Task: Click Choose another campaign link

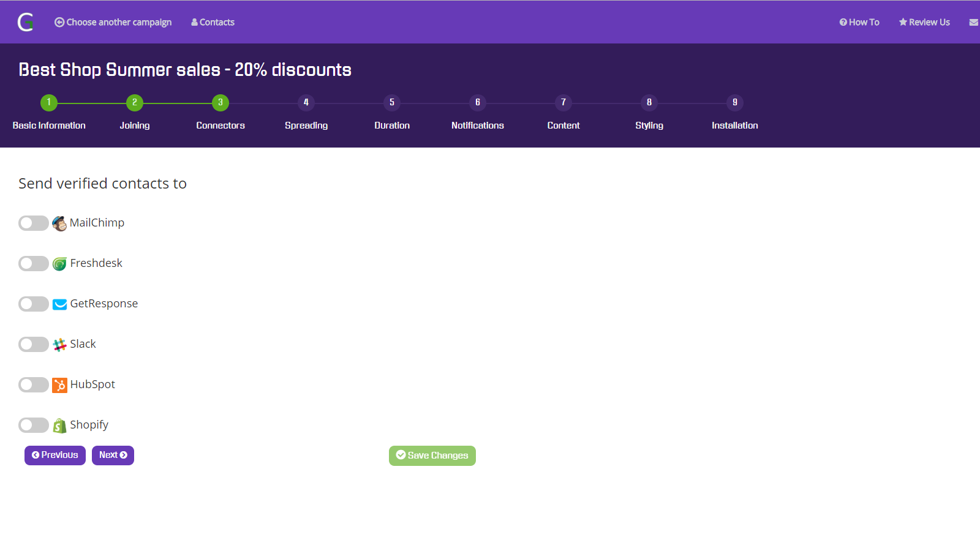Action: pyautogui.click(x=113, y=23)
